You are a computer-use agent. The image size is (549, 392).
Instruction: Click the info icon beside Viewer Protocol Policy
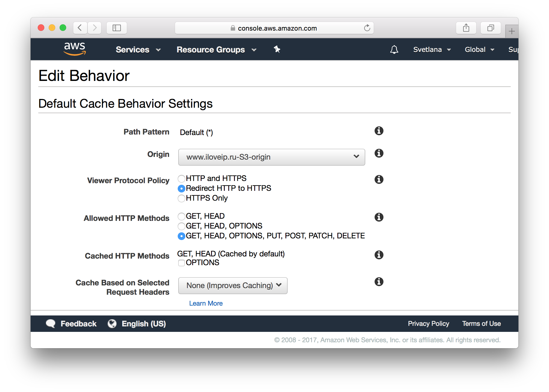coord(379,179)
